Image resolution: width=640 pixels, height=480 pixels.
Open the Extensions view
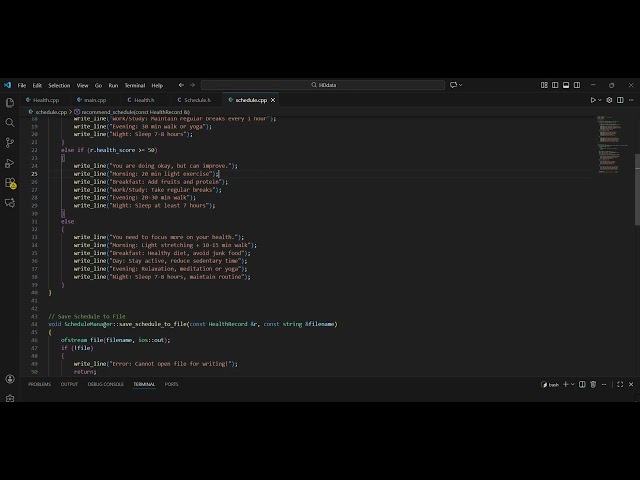[x=10, y=183]
